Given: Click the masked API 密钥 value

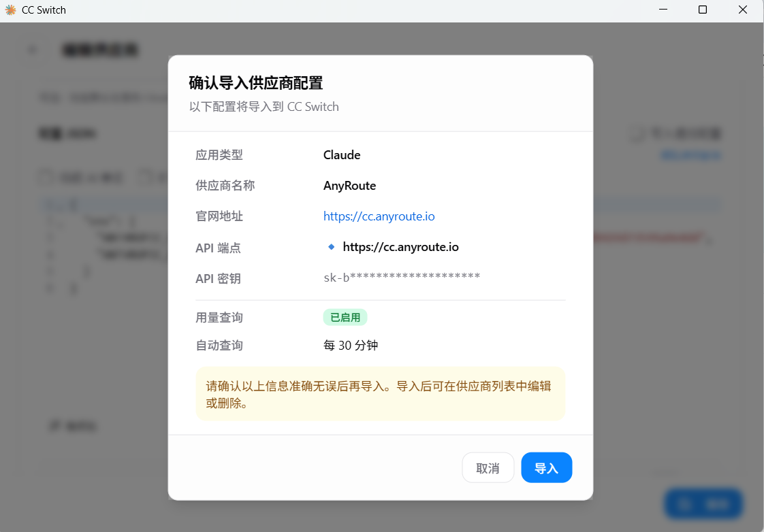Looking at the screenshot, I should [402, 276].
